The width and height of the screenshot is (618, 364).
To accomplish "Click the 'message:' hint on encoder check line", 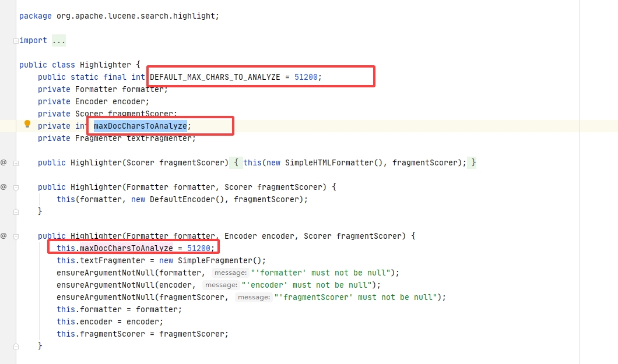I will tap(221, 285).
